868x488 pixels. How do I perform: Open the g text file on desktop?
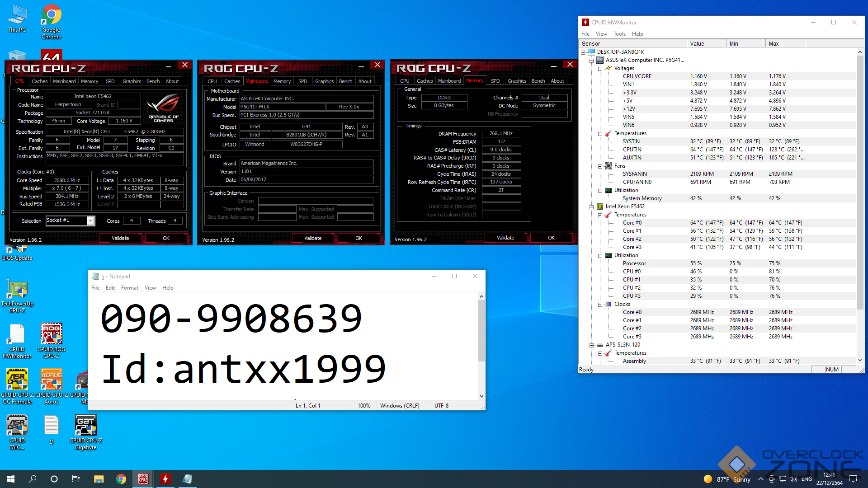[52, 430]
